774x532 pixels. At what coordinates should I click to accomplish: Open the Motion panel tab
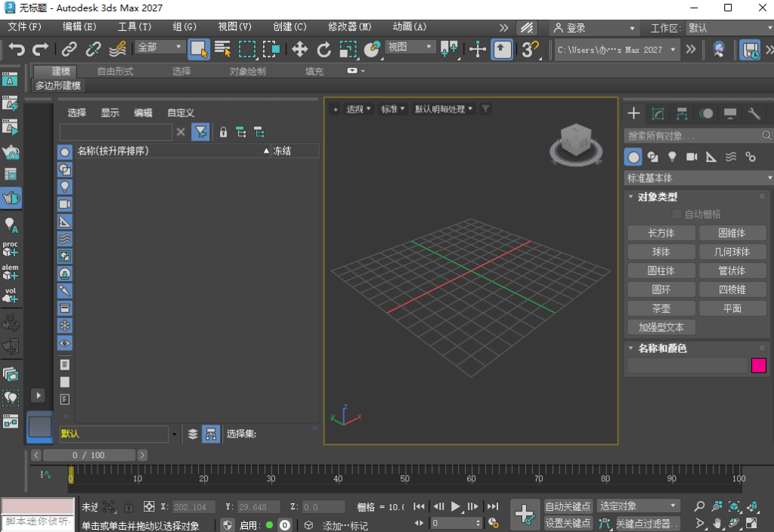(x=706, y=114)
